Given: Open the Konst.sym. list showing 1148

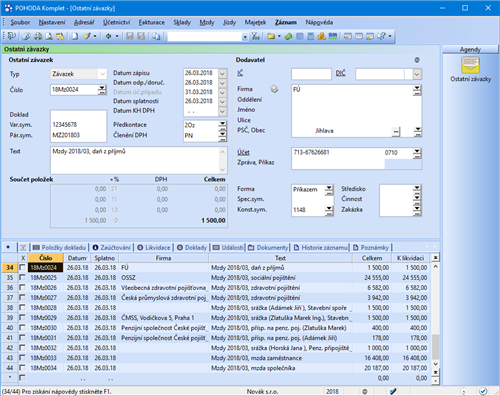Looking at the screenshot, I should (x=329, y=210).
